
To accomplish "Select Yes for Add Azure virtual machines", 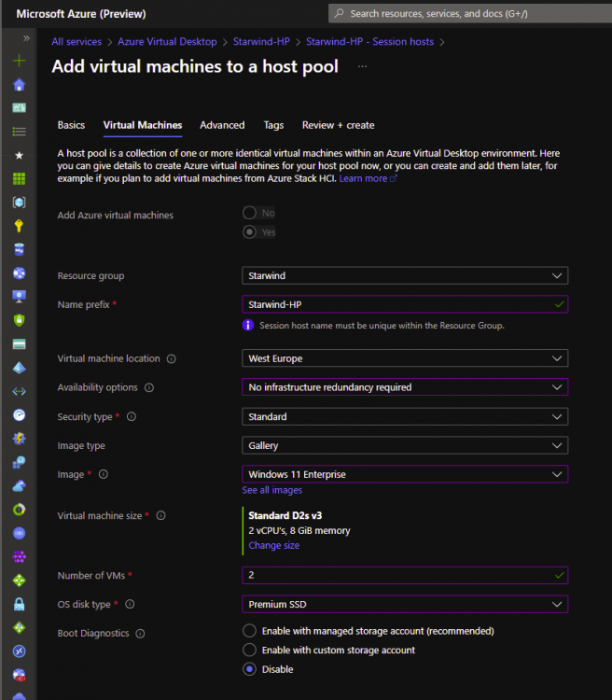I will click(249, 232).
